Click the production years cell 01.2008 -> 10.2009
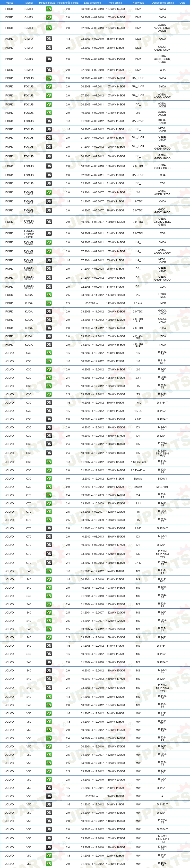Screen dimensions: 190x868 point(92,528)
